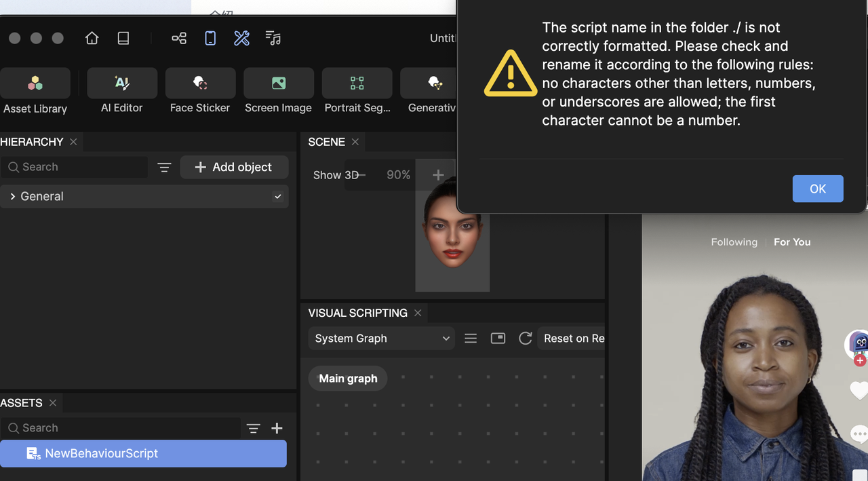This screenshot has width=868, height=481.
Task: Close the SCENE panel
Action: pyautogui.click(x=355, y=142)
